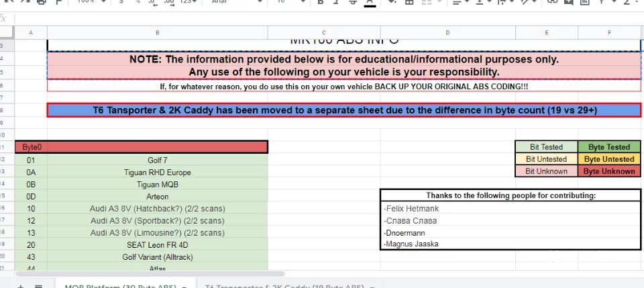The width and height of the screenshot is (644, 288).
Task: Select column A header
Action: (x=31, y=32)
